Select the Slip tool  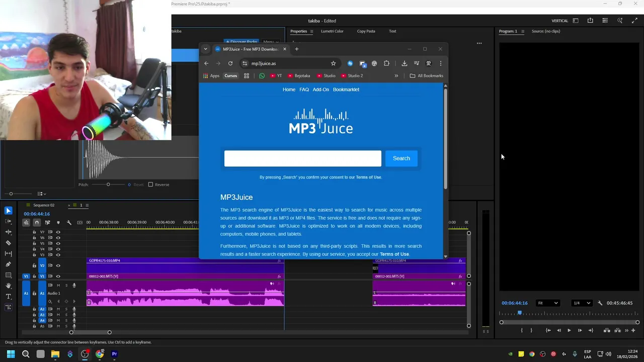[8, 253]
